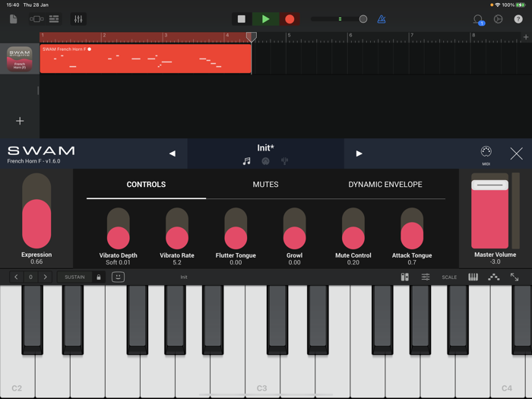Toggle the SUSTAIN button
This screenshot has height=399, width=532.
click(74, 277)
